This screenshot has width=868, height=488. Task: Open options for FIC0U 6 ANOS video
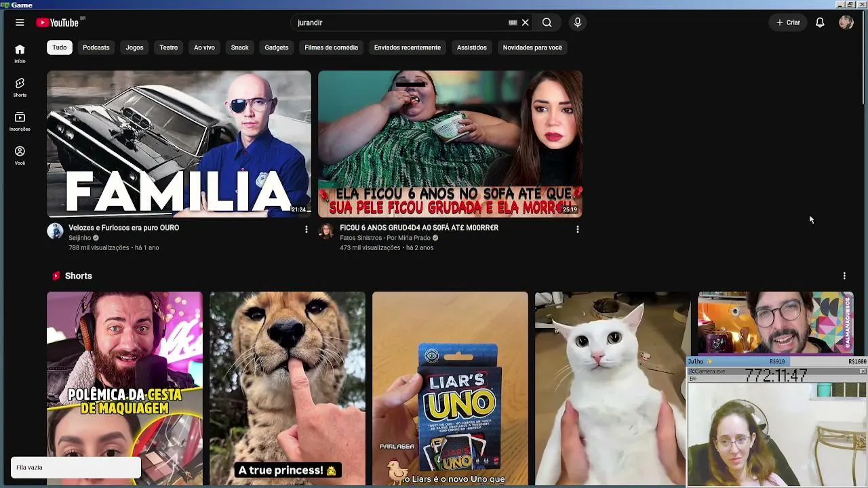click(577, 230)
